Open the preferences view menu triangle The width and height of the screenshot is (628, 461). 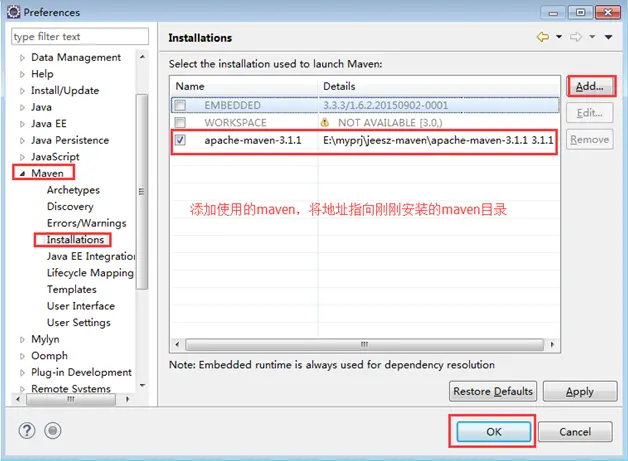pos(608,37)
